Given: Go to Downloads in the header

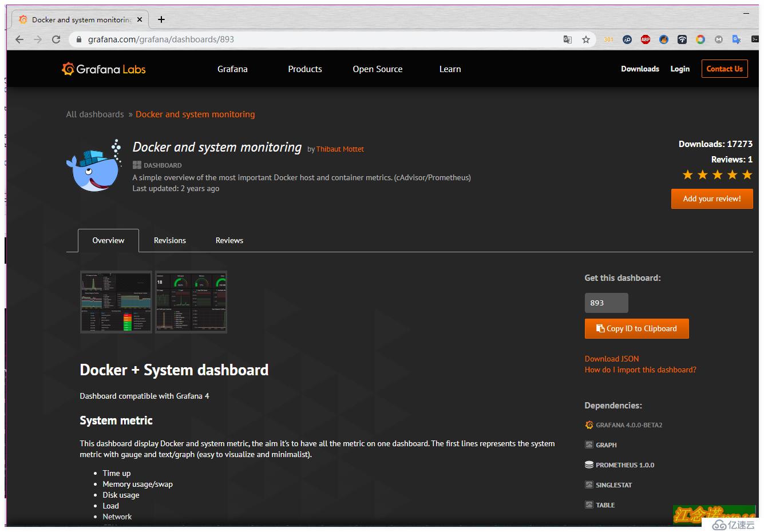Looking at the screenshot, I should point(640,69).
